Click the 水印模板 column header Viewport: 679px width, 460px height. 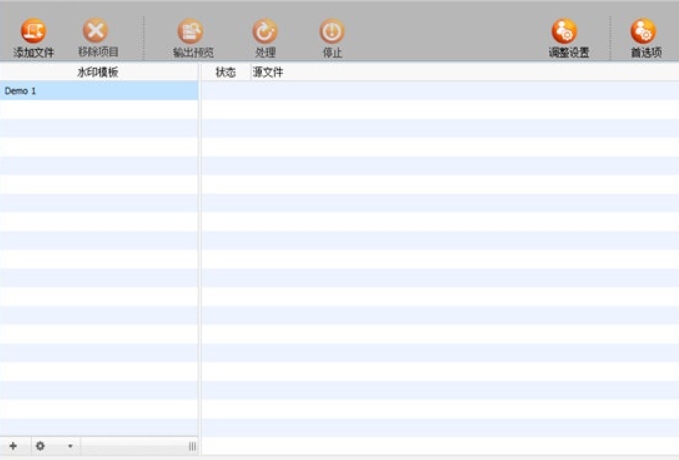click(x=99, y=72)
